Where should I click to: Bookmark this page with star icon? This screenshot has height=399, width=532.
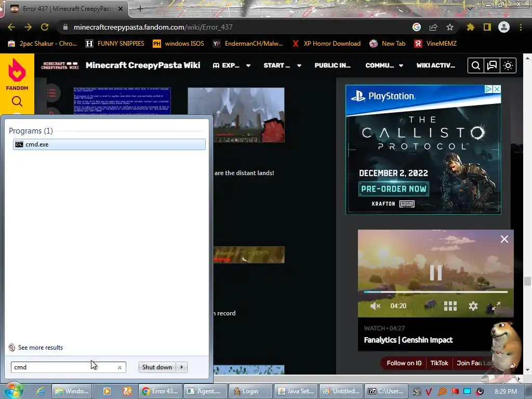[x=450, y=27]
